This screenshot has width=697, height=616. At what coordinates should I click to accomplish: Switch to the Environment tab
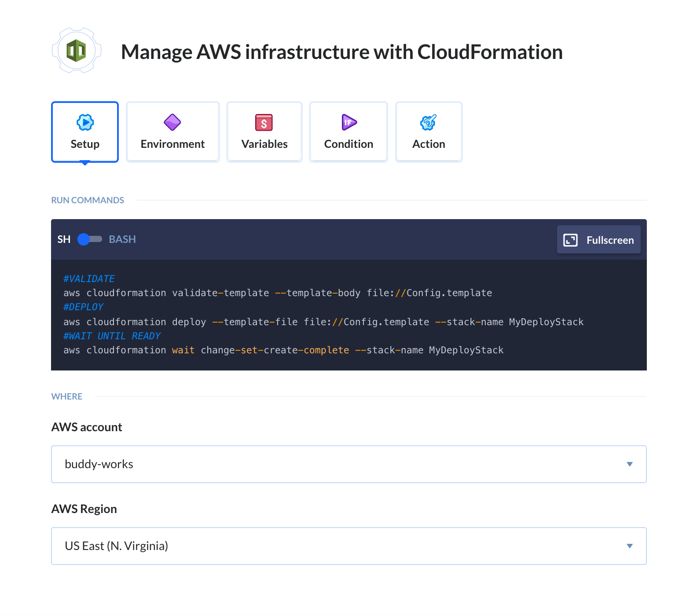point(172,132)
